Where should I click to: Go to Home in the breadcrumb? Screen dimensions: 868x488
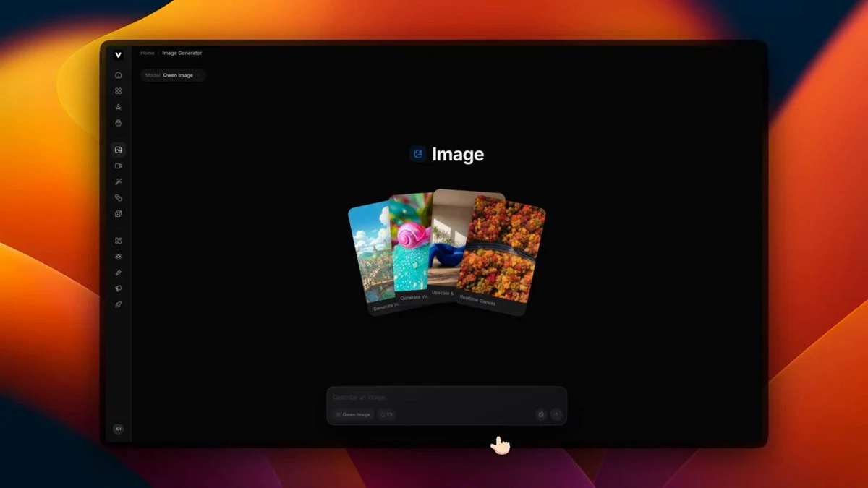[148, 53]
